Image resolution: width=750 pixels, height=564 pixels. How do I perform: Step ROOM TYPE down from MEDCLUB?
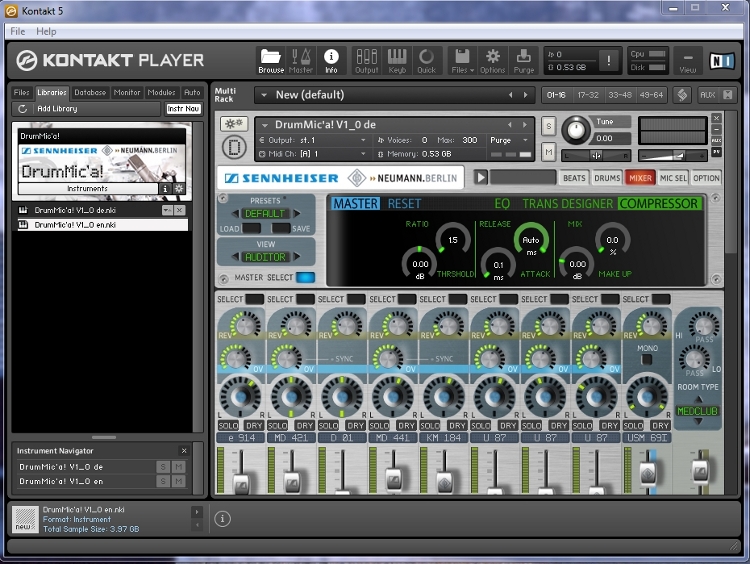pos(698,422)
